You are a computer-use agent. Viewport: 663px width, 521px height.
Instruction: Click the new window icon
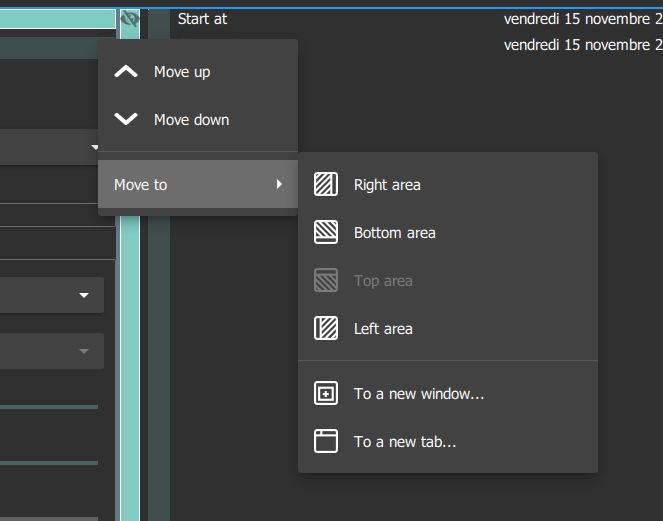tap(326, 394)
